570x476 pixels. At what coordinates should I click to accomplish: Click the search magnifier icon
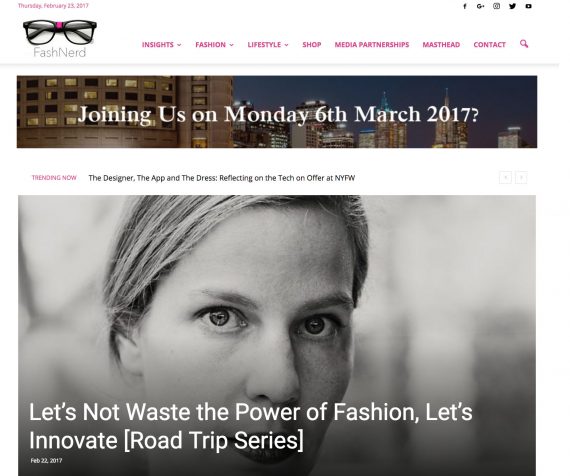pos(524,44)
